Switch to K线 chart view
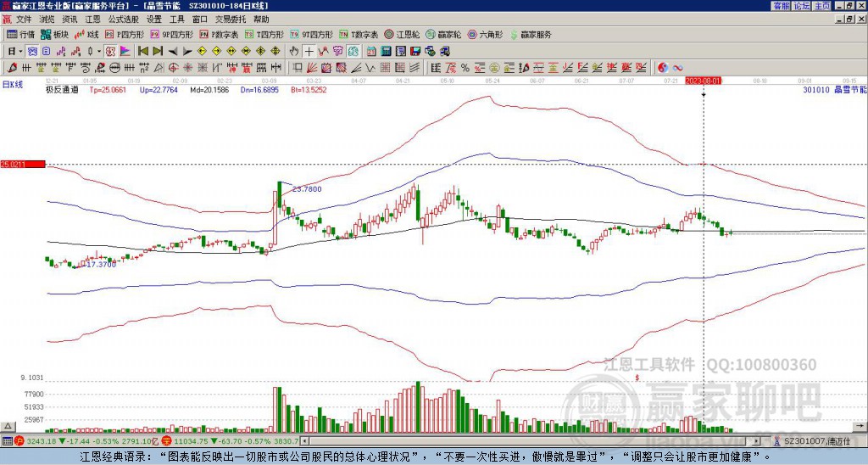This screenshot has height=465, width=868. click(86, 34)
